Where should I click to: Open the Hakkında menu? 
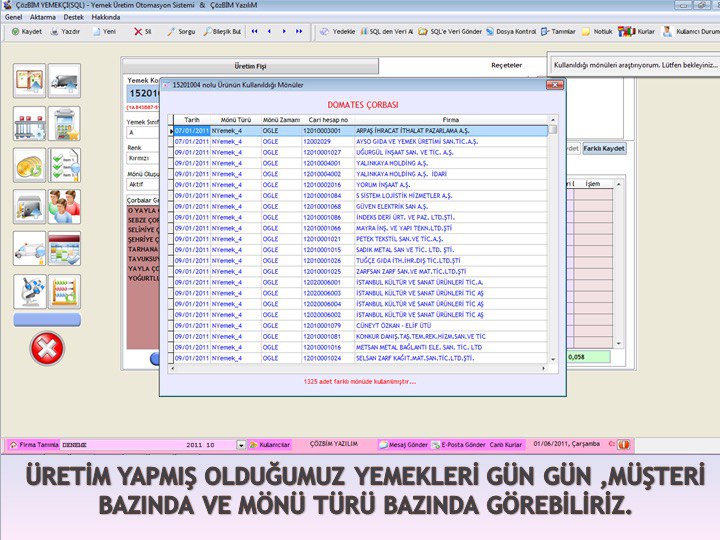point(106,18)
